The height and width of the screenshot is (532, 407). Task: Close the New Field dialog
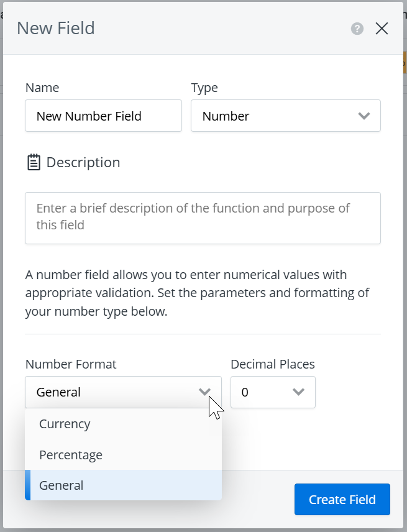(382, 28)
